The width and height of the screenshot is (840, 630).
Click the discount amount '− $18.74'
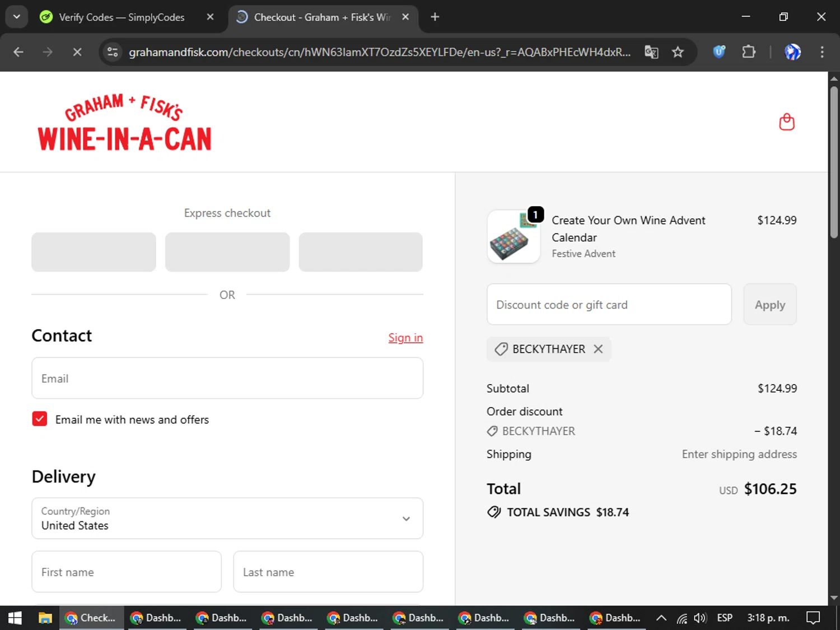pyautogui.click(x=776, y=431)
